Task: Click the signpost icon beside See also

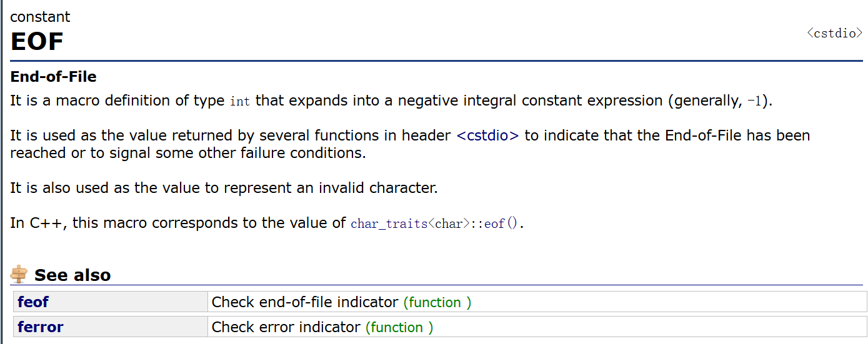Action: coord(19,274)
